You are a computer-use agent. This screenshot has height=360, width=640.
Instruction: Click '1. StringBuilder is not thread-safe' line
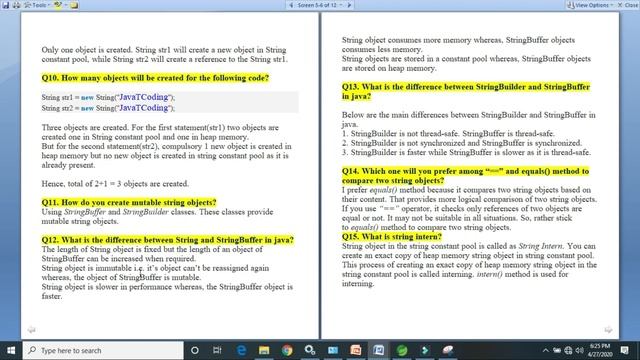pyautogui.click(x=448, y=133)
